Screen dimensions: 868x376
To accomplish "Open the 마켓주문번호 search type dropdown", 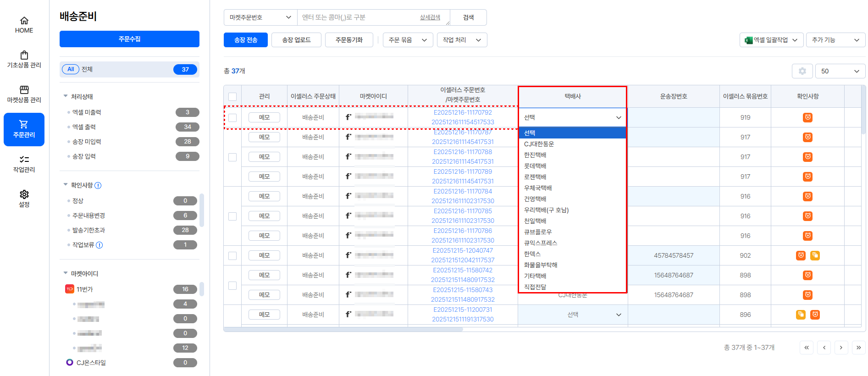I will [x=260, y=17].
